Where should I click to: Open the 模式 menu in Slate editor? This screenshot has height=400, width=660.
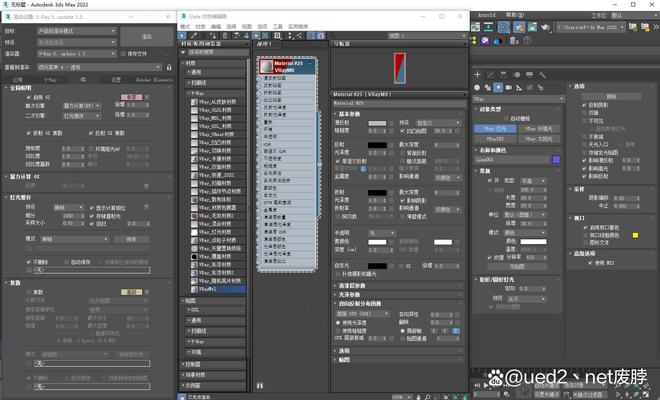[x=185, y=26]
